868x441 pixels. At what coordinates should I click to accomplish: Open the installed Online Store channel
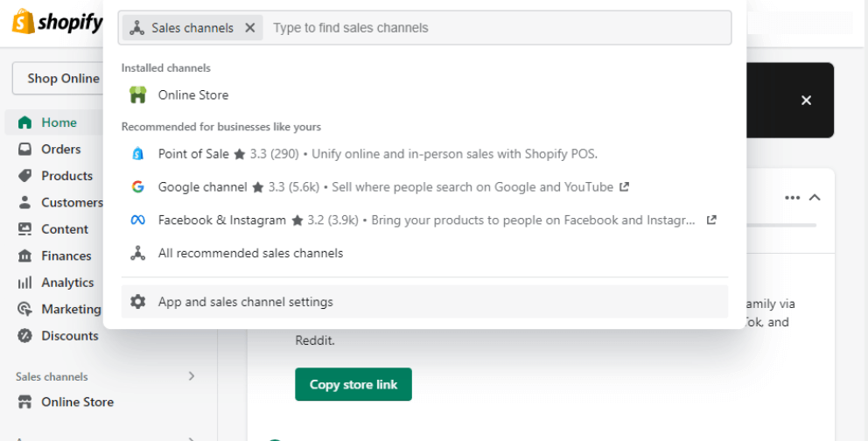[x=424, y=95]
